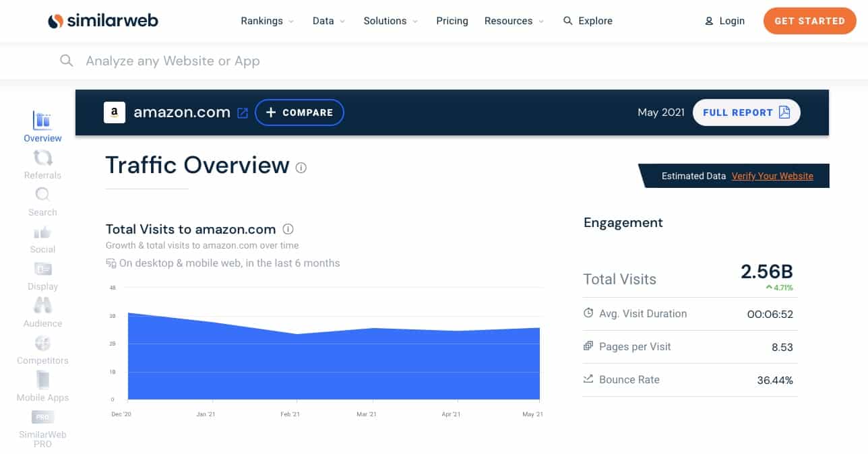The width and height of the screenshot is (868, 454).
Task: Click the 8.53 pages per visit value
Action: pyautogui.click(x=782, y=348)
